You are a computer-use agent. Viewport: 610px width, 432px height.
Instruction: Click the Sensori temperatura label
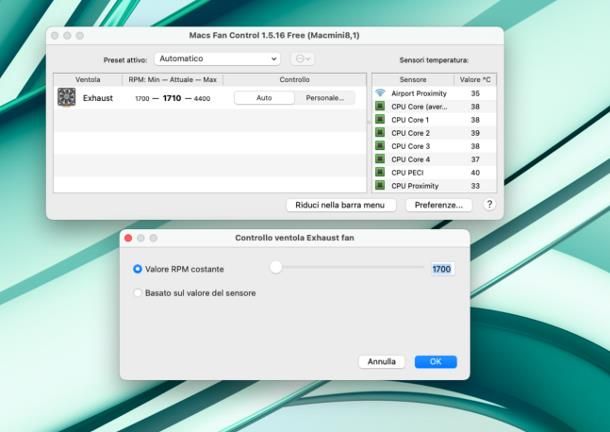(x=434, y=60)
